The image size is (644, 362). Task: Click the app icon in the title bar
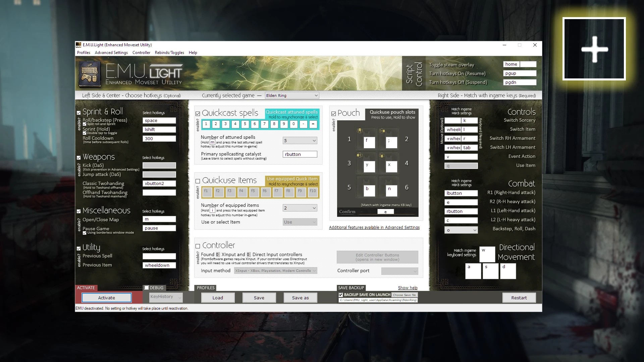click(78, 45)
